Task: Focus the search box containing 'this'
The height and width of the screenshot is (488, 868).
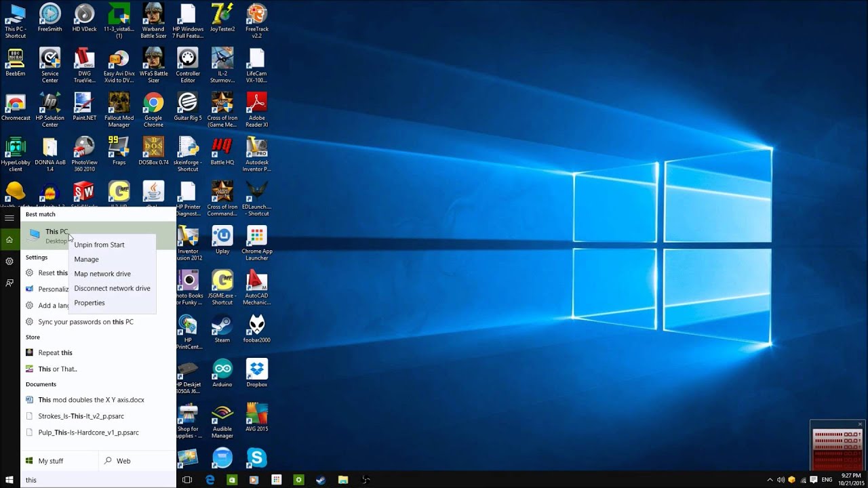Action: coord(98,480)
